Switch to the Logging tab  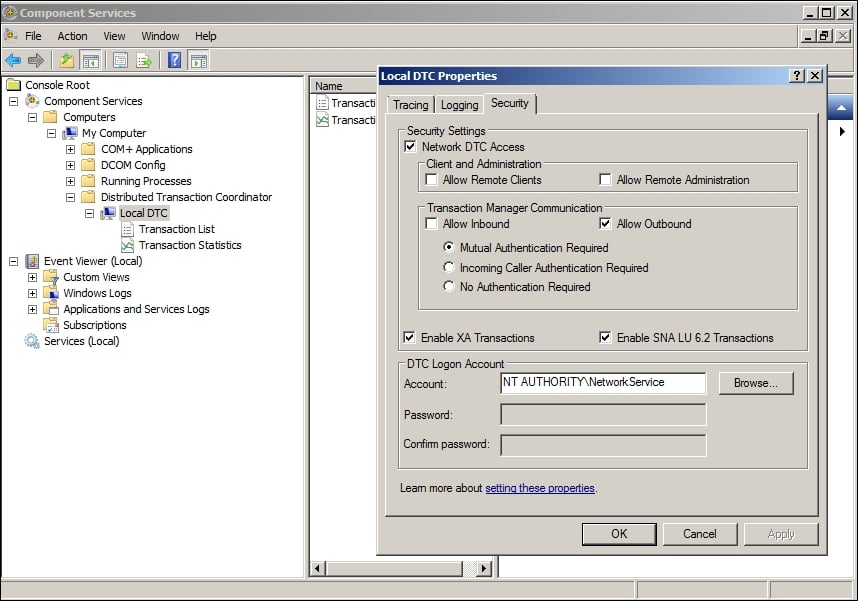[x=459, y=103]
